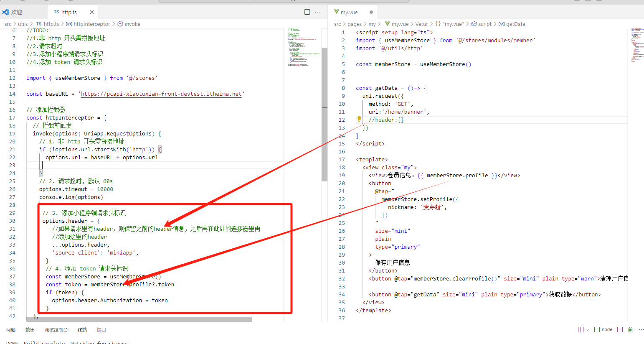Click 'memberStore.setProfile' in my.vue template
644x344 pixels.
[417, 199]
